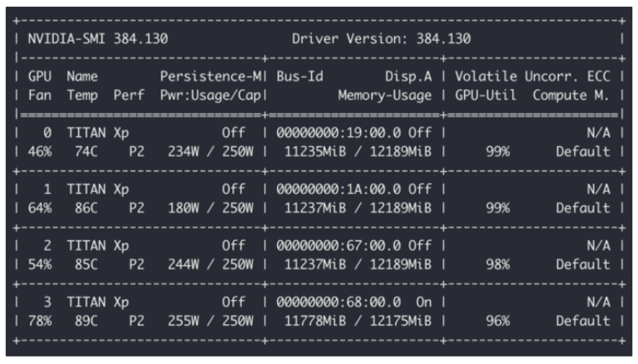The width and height of the screenshot is (638, 364).
Task: Click the 'Compute M.' header text
Action: (x=571, y=96)
